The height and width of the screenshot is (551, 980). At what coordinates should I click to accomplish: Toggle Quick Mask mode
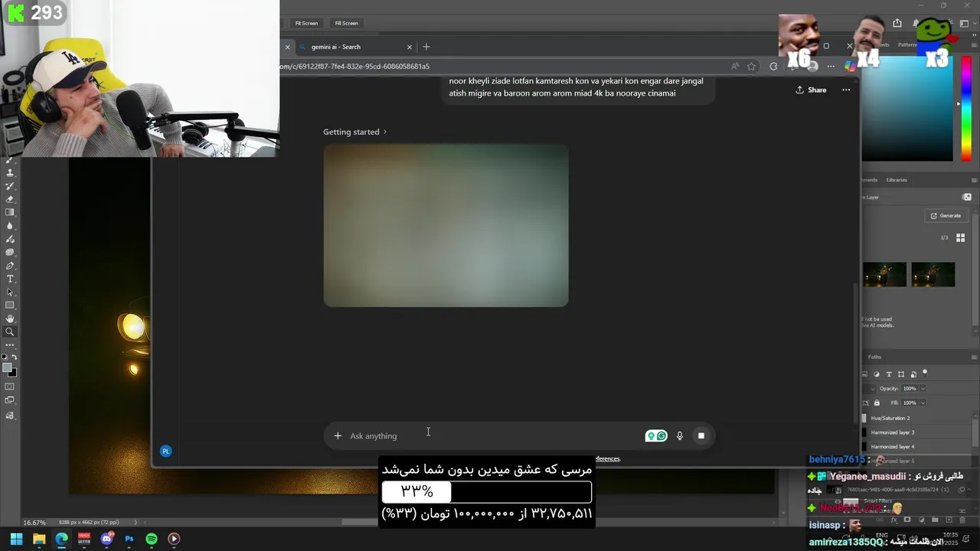click(x=10, y=386)
